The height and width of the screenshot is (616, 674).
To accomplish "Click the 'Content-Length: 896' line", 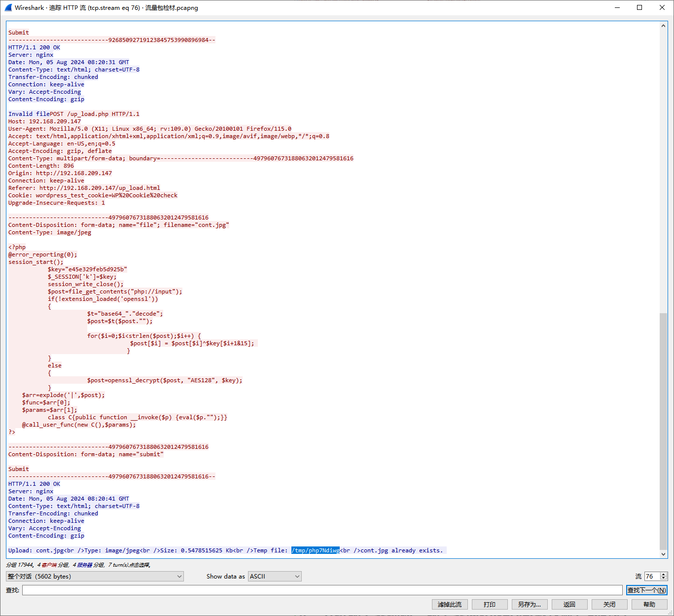I will pos(41,166).
